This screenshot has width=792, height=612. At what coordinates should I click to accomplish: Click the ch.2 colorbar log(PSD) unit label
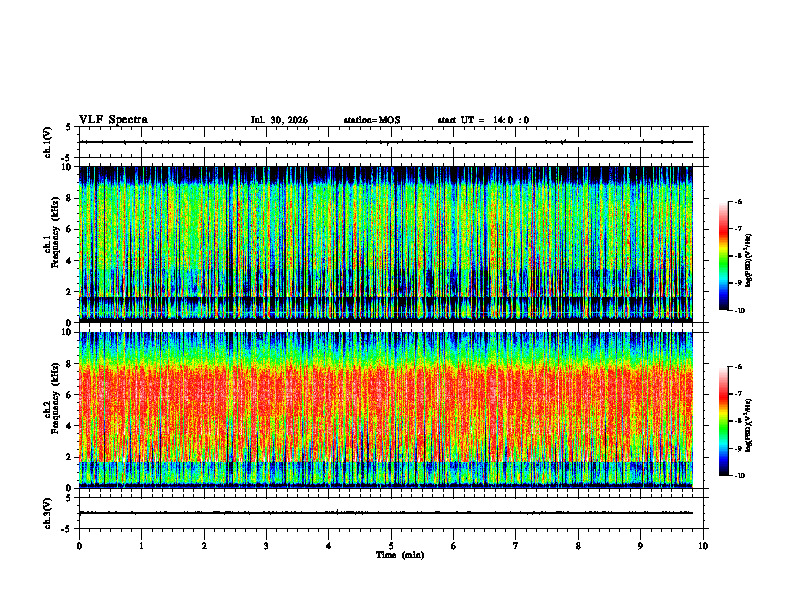748,425
